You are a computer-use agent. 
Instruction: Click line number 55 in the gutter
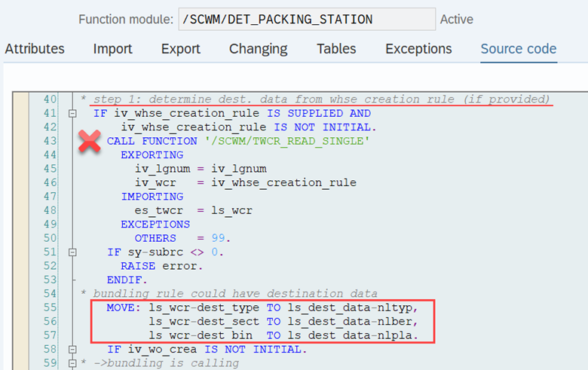pos(50,307)
